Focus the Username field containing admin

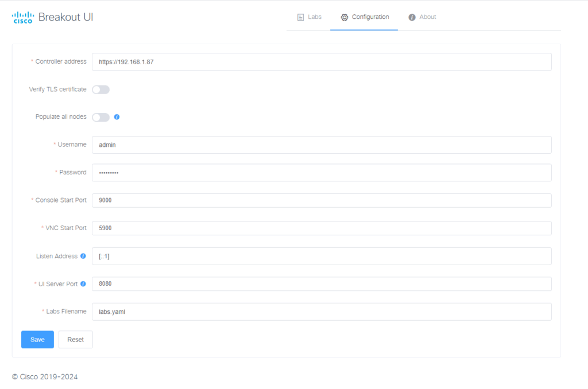pyautogui.click(x=322, y=145)
